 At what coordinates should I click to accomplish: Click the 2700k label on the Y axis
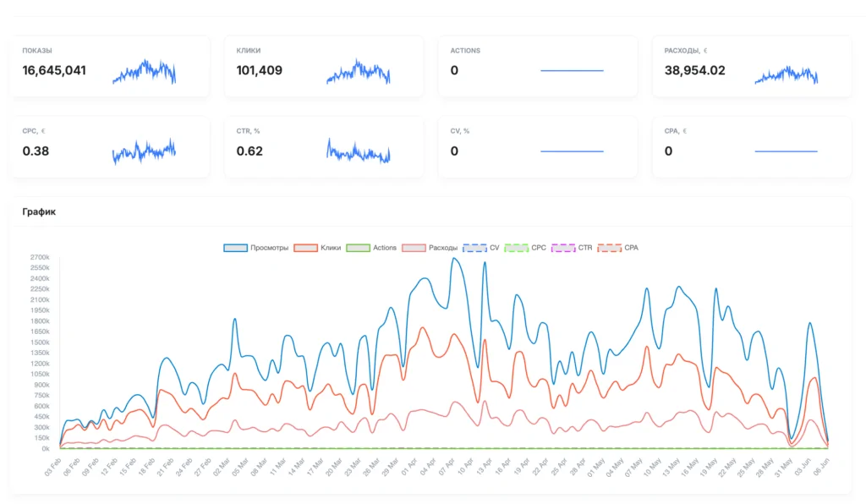(40, 257)
